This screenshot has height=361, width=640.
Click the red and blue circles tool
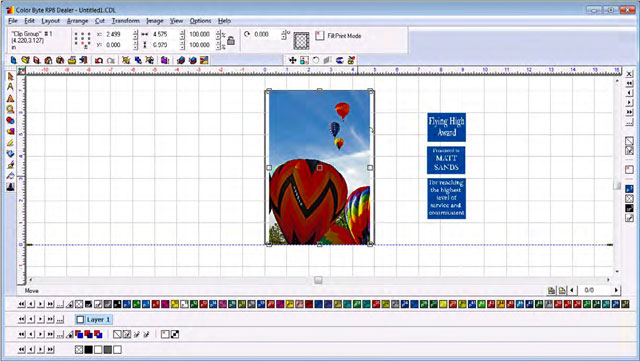tap(10, 120)
